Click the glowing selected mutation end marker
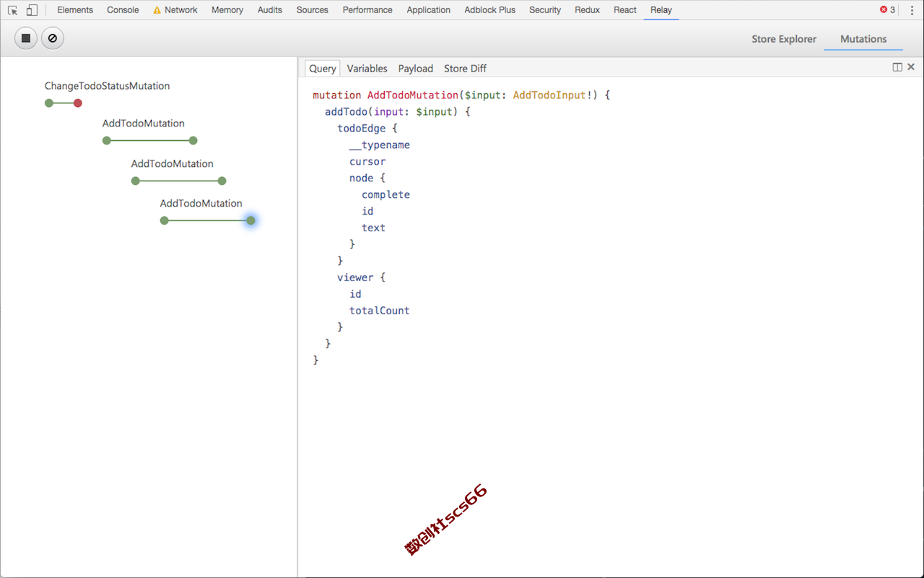The image size is (924, 578). 250,220
